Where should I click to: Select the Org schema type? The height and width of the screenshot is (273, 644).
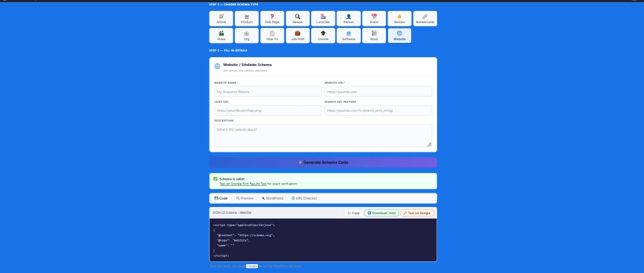(x=246, y=35)
